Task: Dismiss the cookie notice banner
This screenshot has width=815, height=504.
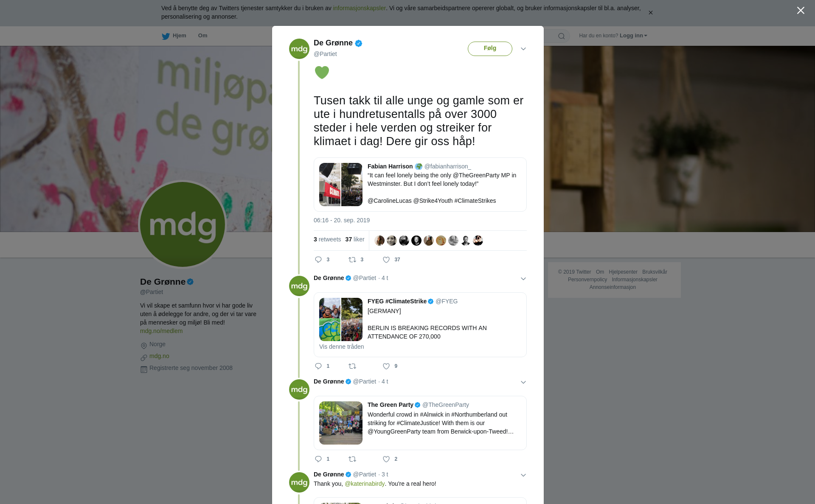Action: 650,13
